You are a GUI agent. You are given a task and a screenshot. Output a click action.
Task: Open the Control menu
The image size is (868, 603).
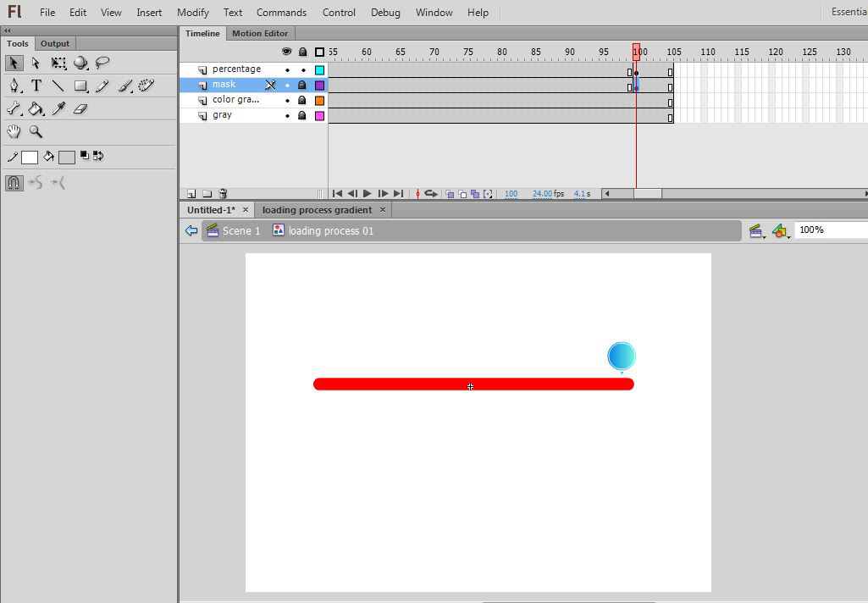339,12
